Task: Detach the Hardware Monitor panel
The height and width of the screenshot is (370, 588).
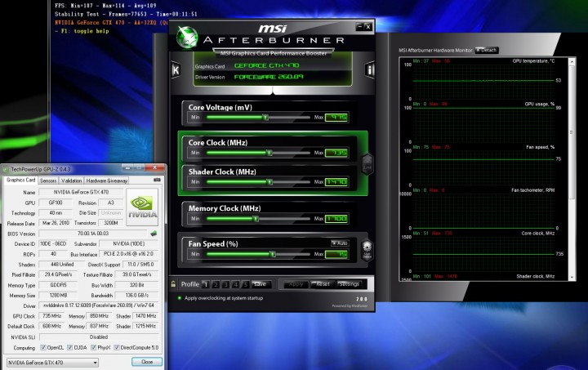Action: [x=487, y=50]
